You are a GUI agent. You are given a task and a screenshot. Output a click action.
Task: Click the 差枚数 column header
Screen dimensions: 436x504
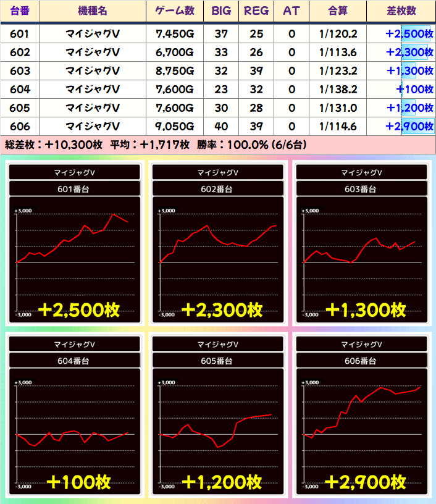(x=401, y=11)
